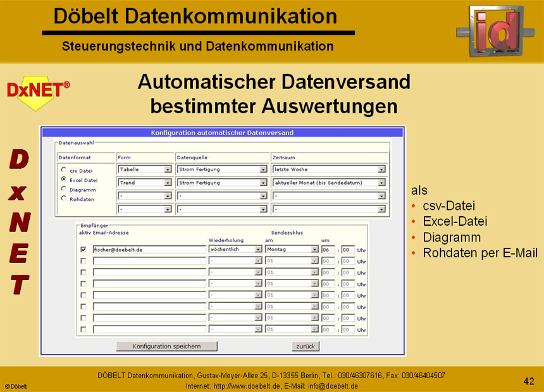Expand the aktueller Monat (bis Sendedatum) dropdown
This screenshot has height=392, width=544.
329,183
